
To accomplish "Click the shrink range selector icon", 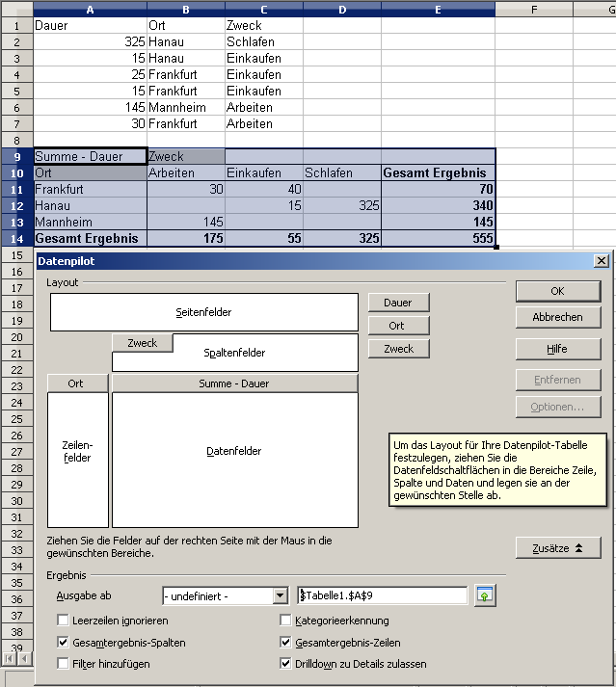I will pos(485,595).
